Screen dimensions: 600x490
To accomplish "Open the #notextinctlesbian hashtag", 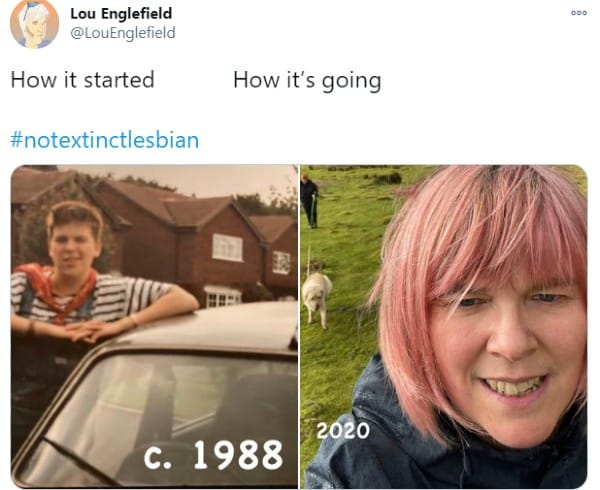I will tap(104, 140).
